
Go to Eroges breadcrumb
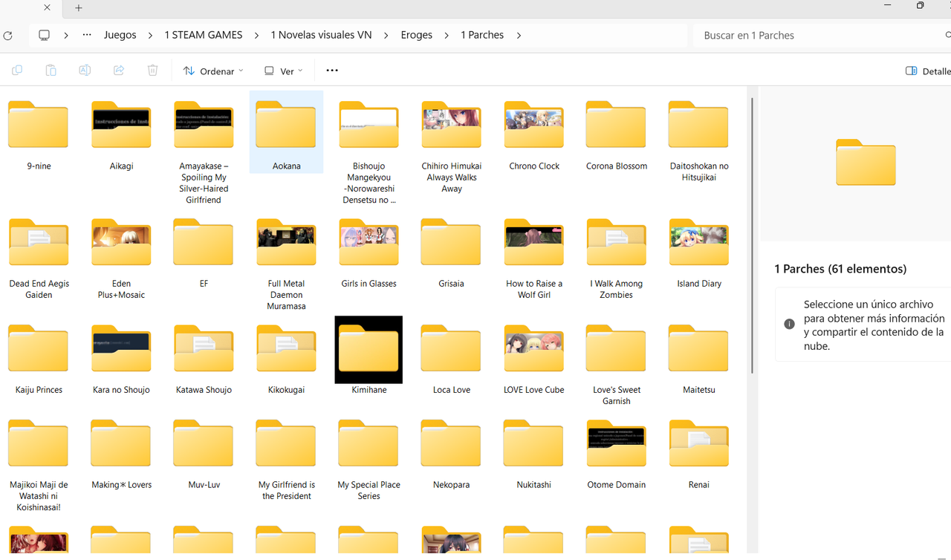pyautogui.click(x=417, y=35)
